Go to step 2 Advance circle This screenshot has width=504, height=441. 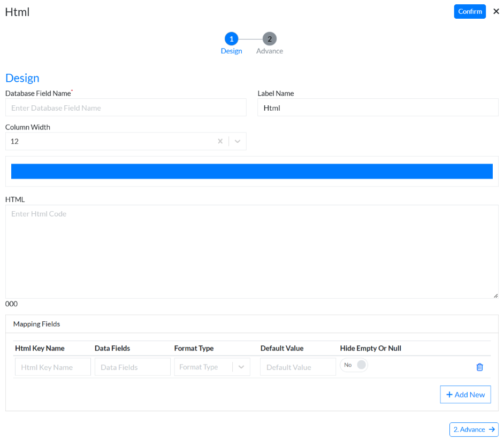(x=270, y=39)
